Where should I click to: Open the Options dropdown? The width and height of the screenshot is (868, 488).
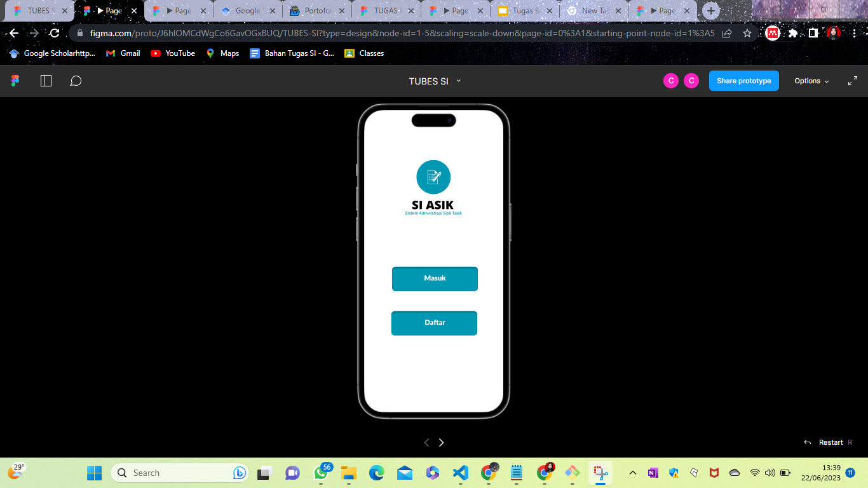811,81
